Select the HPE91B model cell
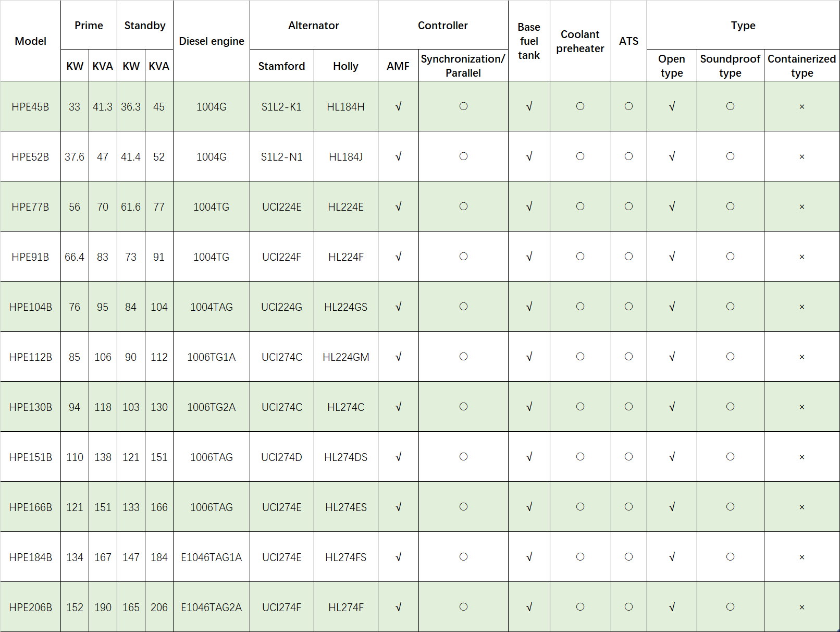840x632 pixels. [30, 257]
